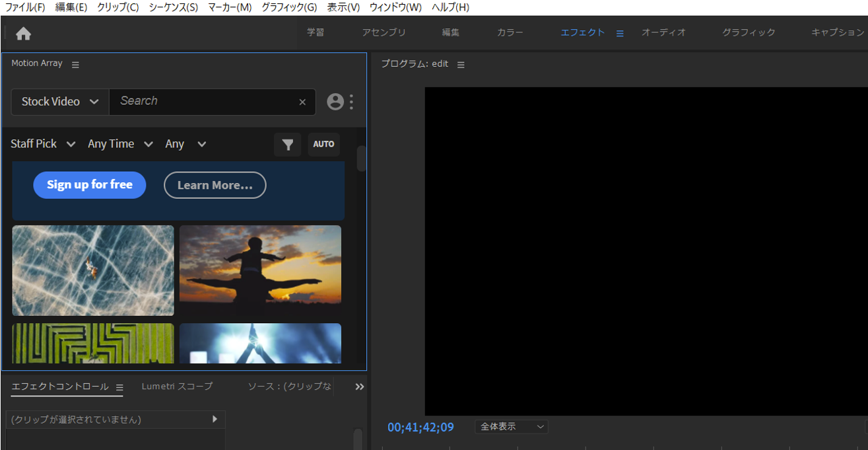This screenshot has height=450, width=868.
Task: Open the 全体表示 zoom level dropdown
Action: (x=511, y=426)
